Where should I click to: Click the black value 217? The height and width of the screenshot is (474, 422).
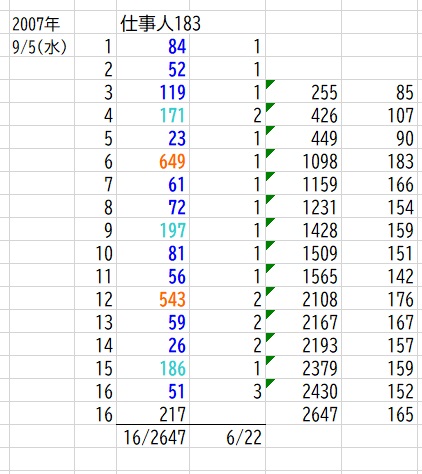click(172, 414)
